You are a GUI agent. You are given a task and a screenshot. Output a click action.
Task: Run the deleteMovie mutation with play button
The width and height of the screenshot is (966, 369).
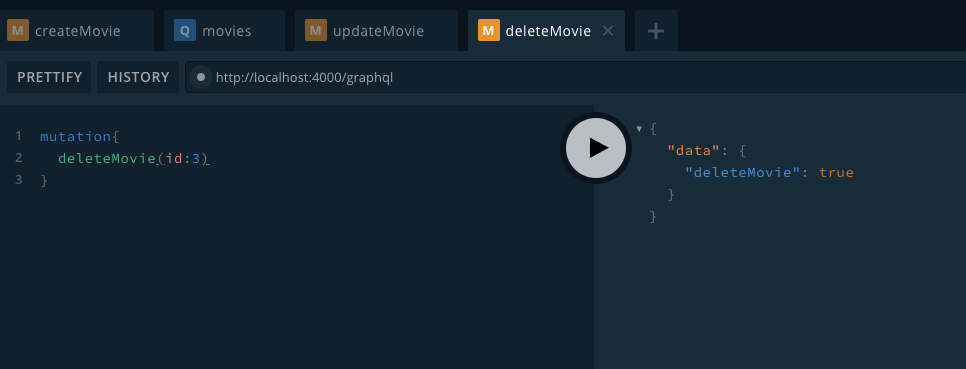tap(596, 148)
